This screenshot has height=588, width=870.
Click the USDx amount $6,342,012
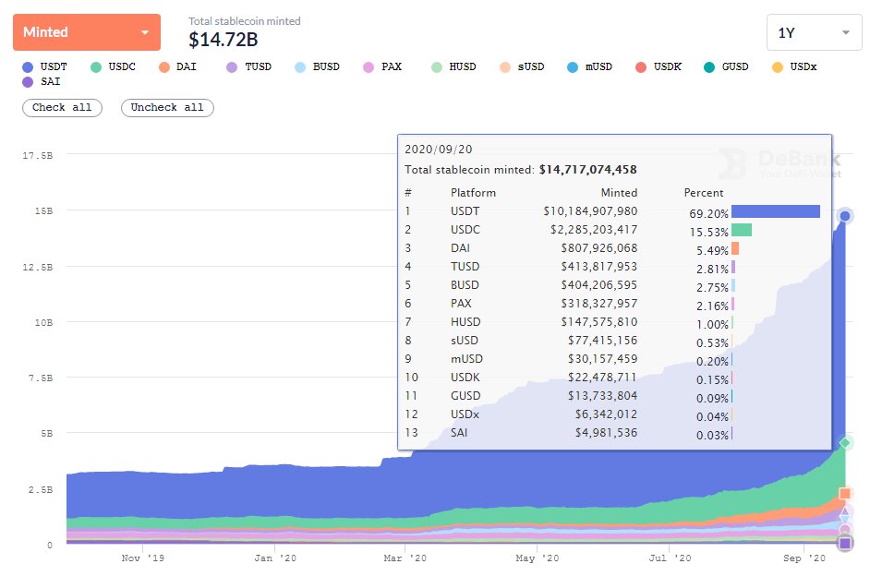click(606, 414)
